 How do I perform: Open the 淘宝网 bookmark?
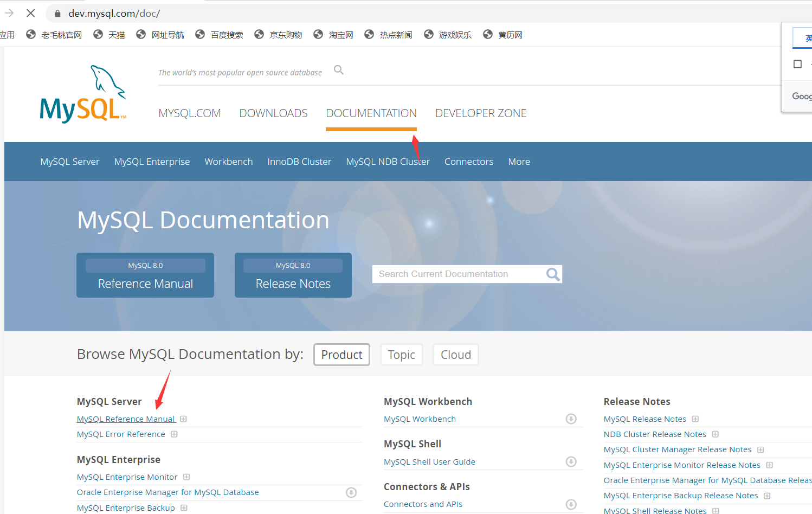coord(340,34)
